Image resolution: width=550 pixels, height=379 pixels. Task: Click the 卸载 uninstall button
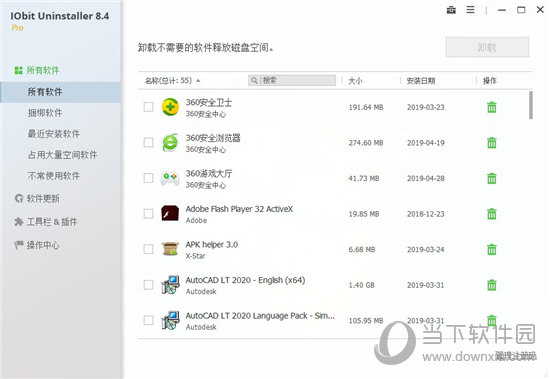coord(487,47)
